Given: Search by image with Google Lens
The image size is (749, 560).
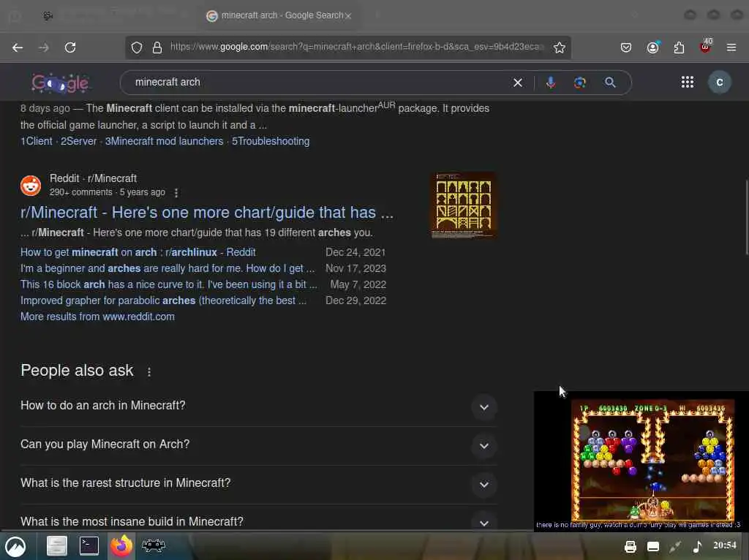Looking at the screenshot, I should 580,83.
